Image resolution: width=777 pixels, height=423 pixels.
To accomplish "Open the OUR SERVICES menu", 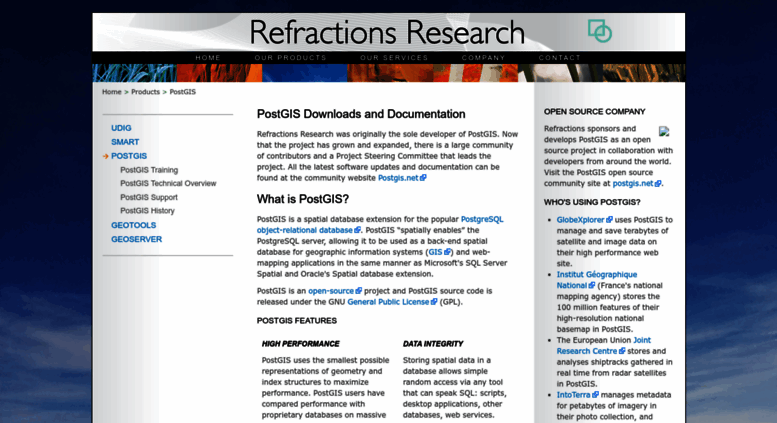I will (394, 57).
